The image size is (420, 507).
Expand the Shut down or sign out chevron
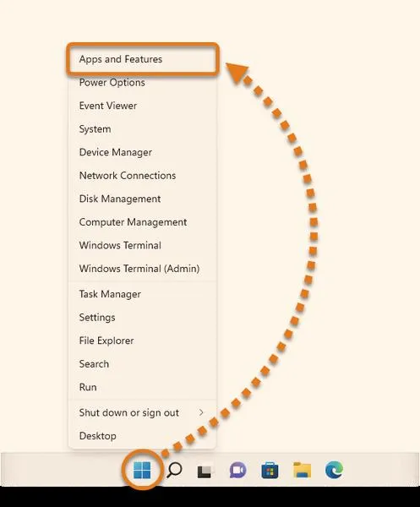coord(201,412)
